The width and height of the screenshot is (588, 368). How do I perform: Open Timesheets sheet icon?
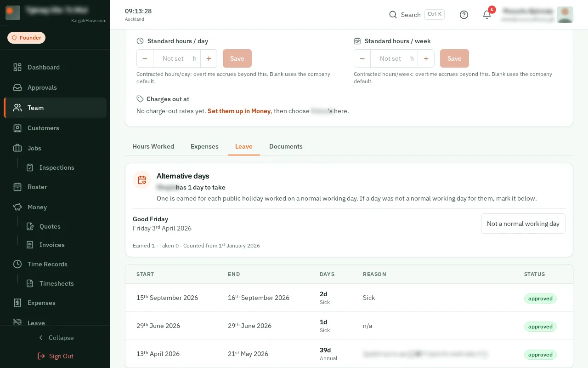click(x=30, y=283)
